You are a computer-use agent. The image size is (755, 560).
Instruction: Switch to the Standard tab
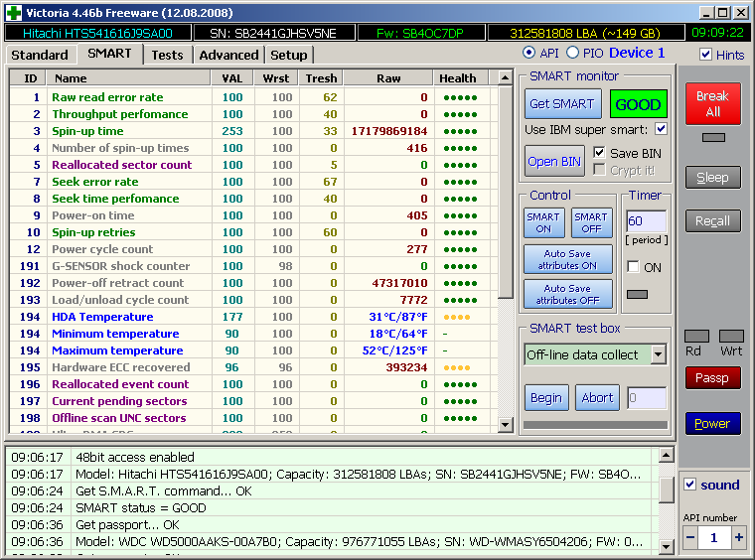coord(40,55)
